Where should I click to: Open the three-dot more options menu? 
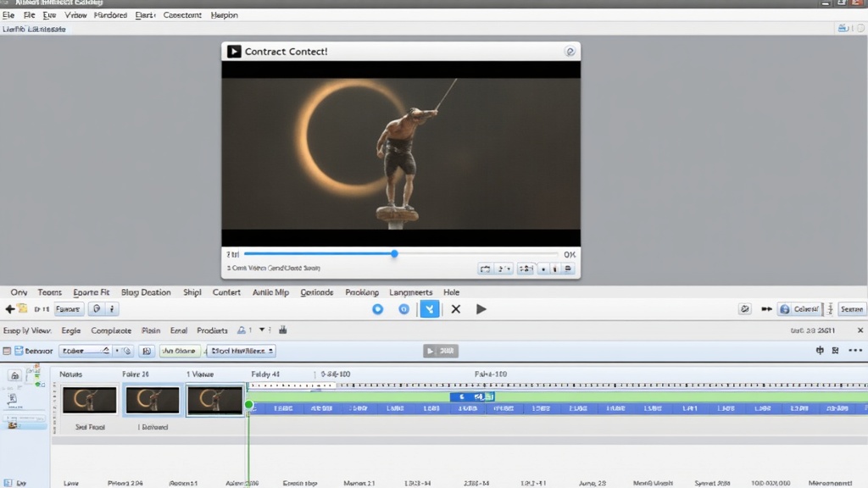point(855,350)
